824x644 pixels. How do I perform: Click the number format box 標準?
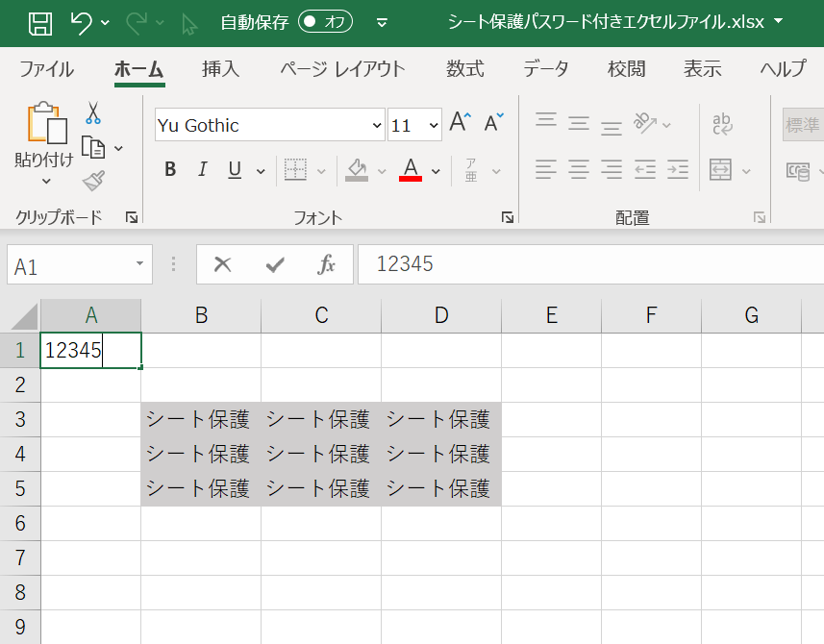tap(803, 125)
